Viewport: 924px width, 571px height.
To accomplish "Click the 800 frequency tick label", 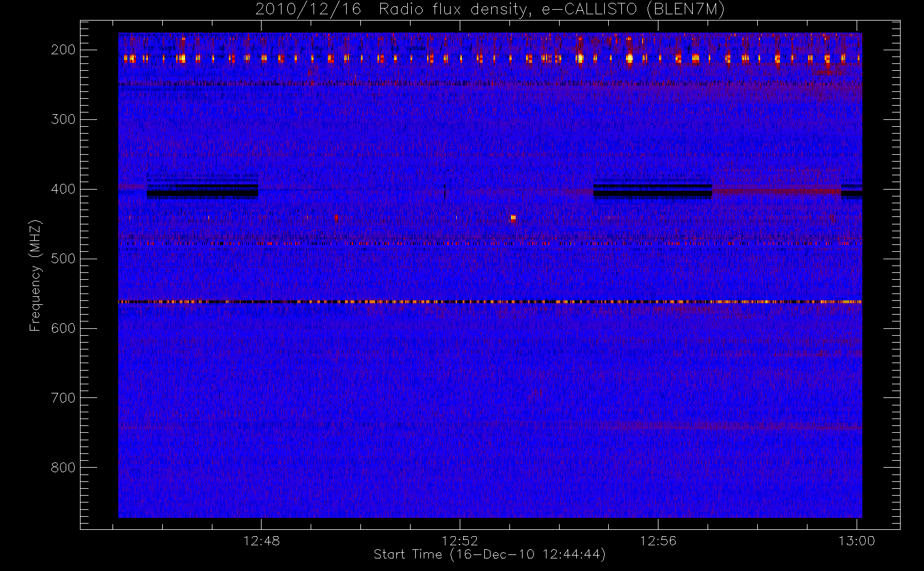I will (63, 468).
